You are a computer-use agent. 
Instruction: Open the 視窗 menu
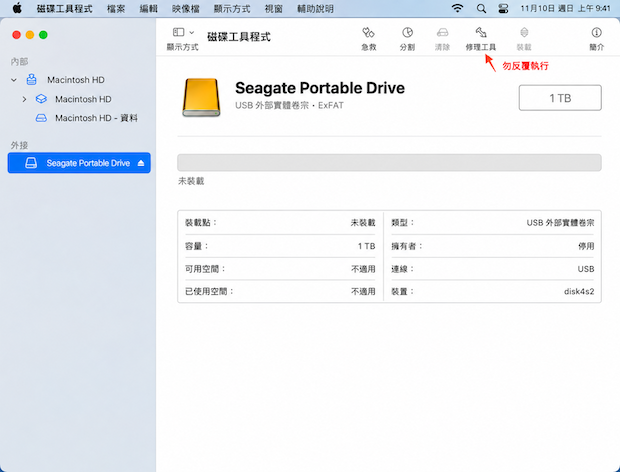click(x=273, y=8)
